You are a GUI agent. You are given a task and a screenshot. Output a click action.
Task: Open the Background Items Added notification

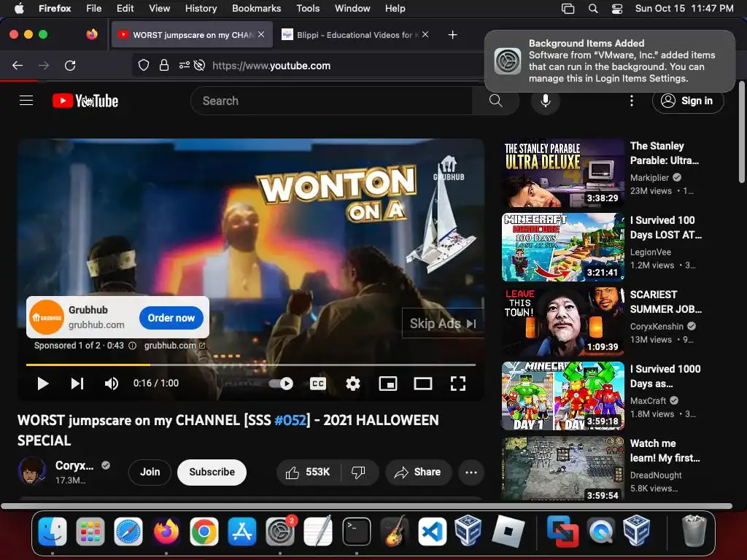click(x=610, y=61)
